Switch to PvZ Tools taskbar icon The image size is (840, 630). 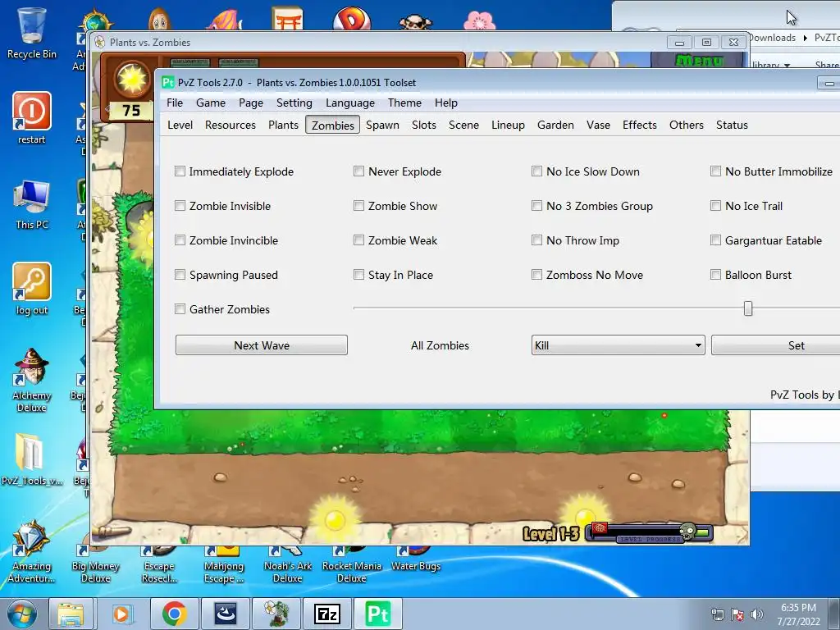377,614
